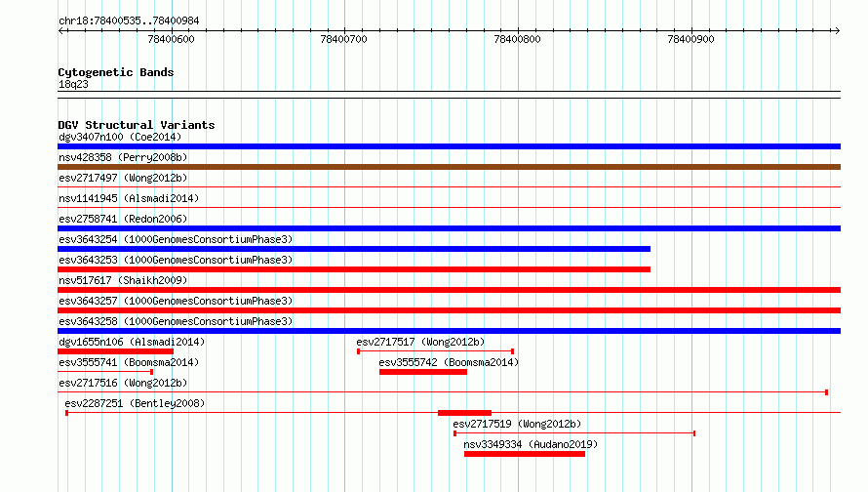Open the nsv1141945 (Alsmadi2014) variant label

[x=129, y=198]
